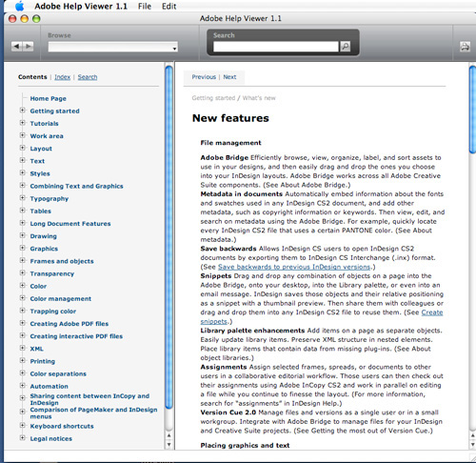Image resolution: width=476 pixels, height=463 pixels.
Task: Open the Browse dropdown list
Action: [112, 47]
